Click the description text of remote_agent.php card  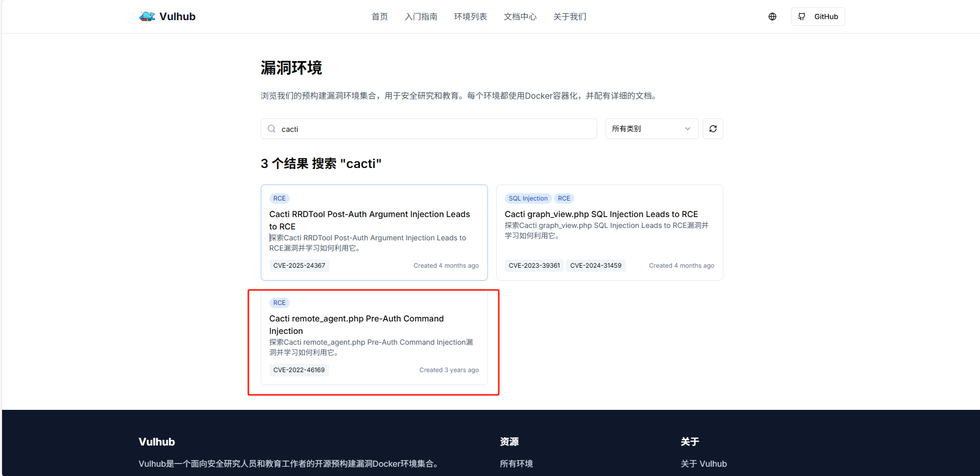coord(371,347)
